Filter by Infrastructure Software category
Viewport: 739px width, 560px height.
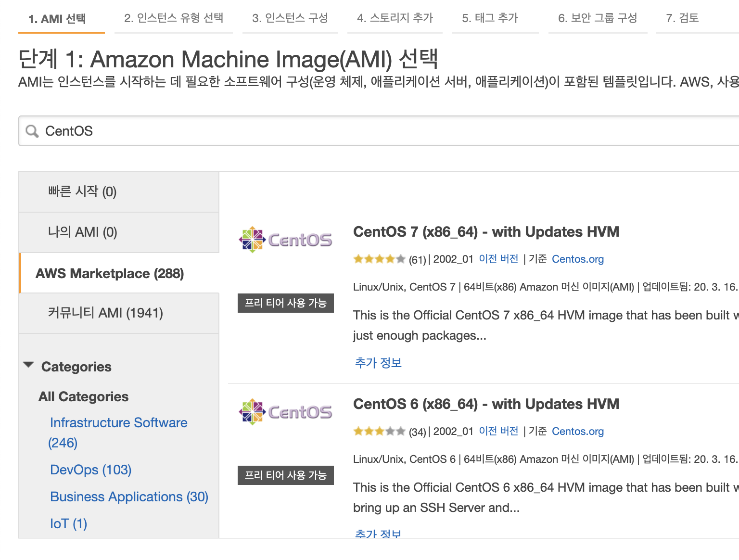pyautogui.click(x=118, y=433)
